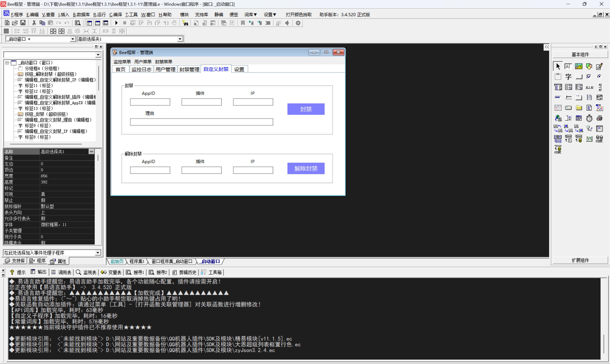The height and width of the screenshot is (364, 610).
Task: Switch to the 封禁管理 tab
Action: (x=189, y=69)
